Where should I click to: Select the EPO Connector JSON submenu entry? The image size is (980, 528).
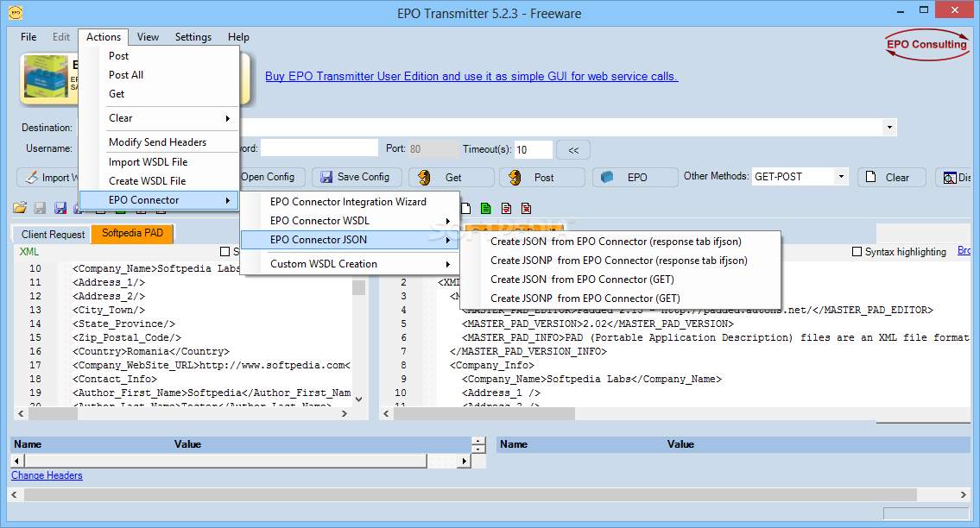tap(350, 239)
